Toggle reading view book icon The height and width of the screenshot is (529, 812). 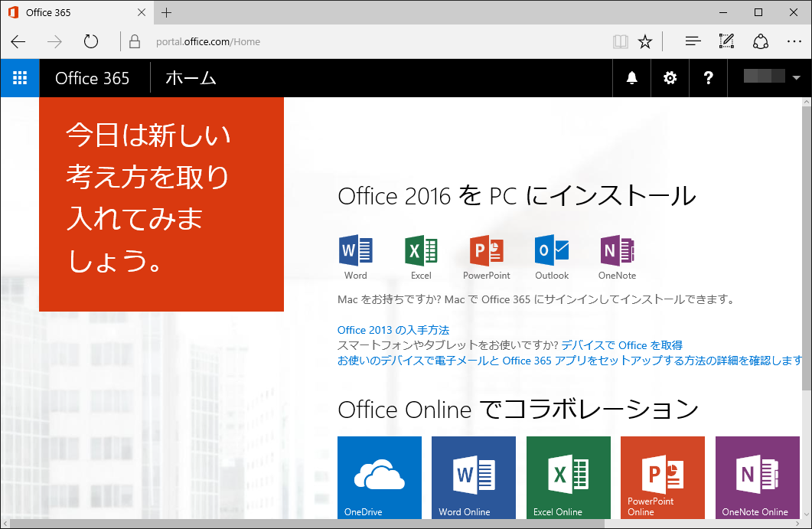(621, 41)
